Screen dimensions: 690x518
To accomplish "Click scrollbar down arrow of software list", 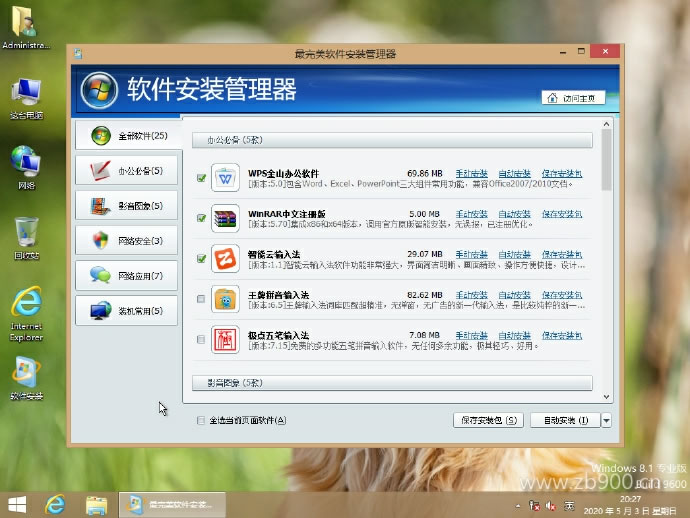I will point(606,397).
